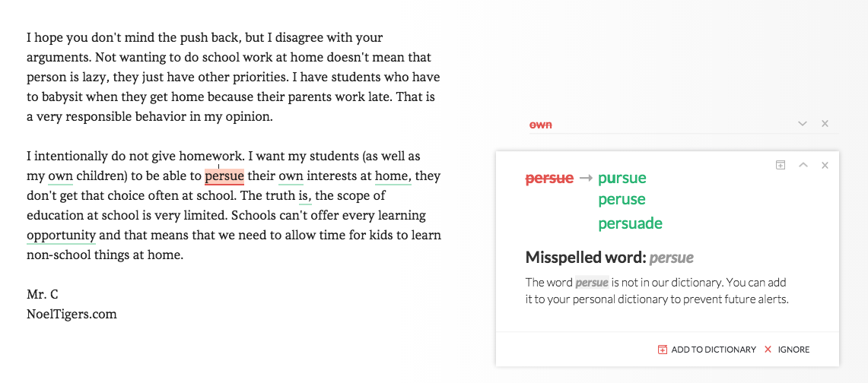This screenshot has width=868, height=383.
Task: Choose the 'persuade' suggestion
Action: (630, 223)
